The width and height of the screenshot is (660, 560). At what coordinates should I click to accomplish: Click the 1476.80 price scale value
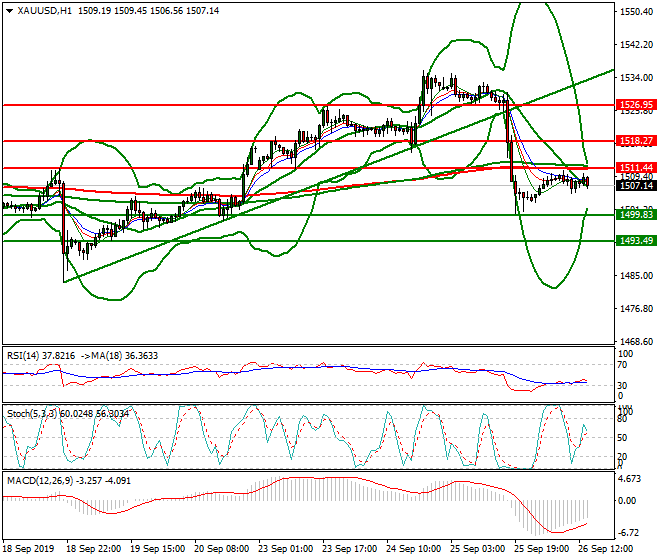636,309
